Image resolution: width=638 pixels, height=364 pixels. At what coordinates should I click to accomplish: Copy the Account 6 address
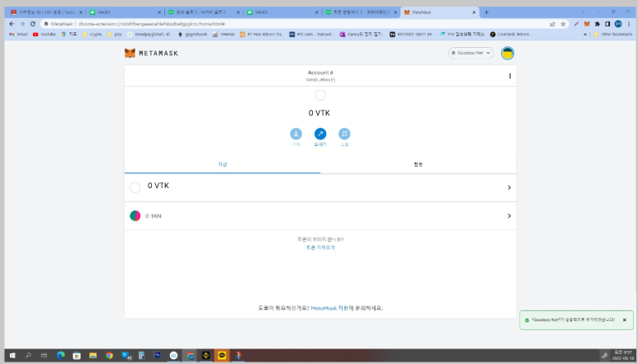click(320, 79)
